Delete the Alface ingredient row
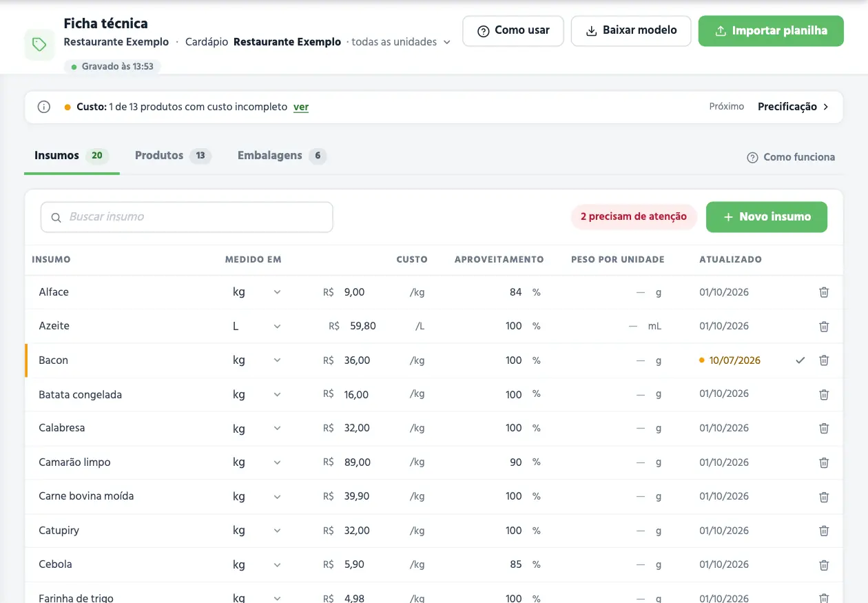This screenshot has height=603, width=868. click(x=824, y=292)
